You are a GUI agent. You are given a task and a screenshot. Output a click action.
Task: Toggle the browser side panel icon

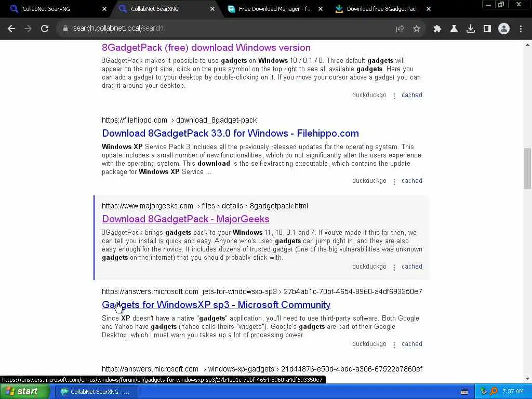point(487,29)
